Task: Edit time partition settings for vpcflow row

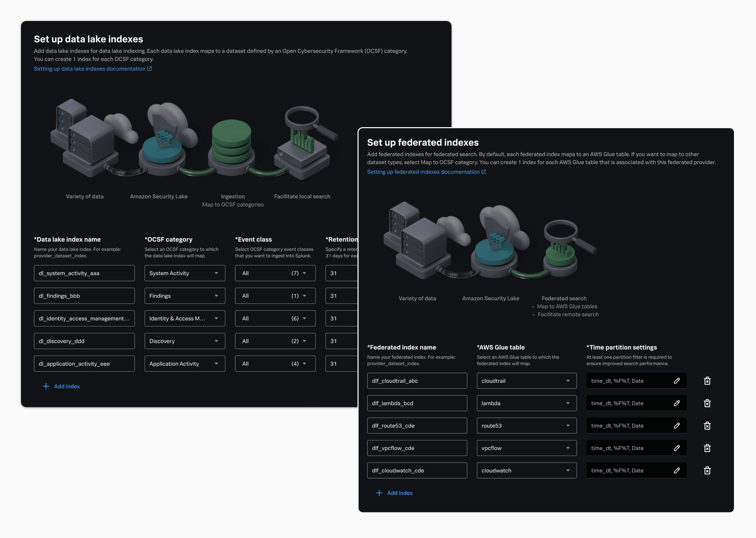Action: [x=677, y=448]
